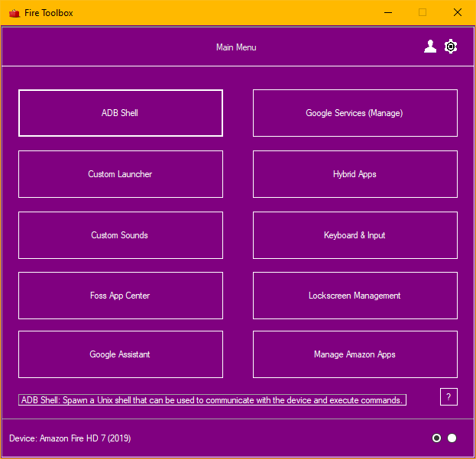Viewport: 476px width, 459px height.
Task: Open Keyboard & Input settings
Action: 355,235
